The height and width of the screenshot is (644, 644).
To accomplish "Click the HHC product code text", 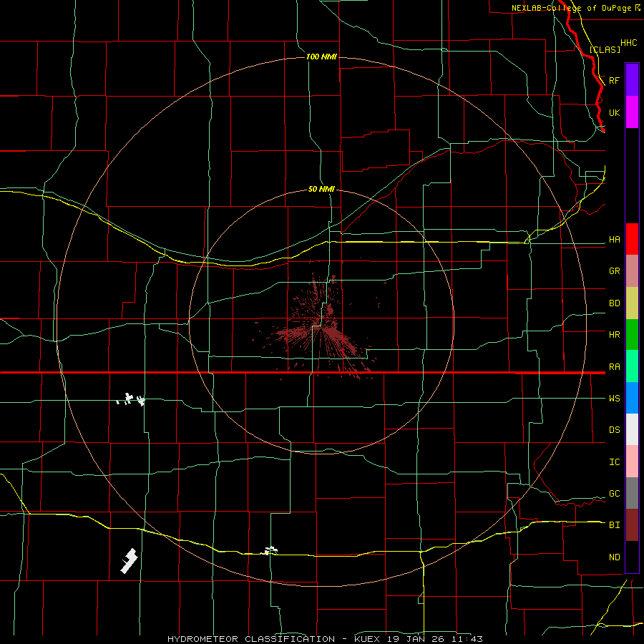I will (628, 43).
